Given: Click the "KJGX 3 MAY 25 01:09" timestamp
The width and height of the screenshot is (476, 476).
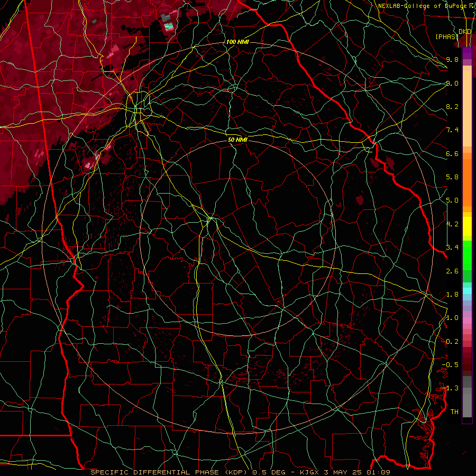Looking at the screenshot, I should pyautogui.click(x=345, y=472).
